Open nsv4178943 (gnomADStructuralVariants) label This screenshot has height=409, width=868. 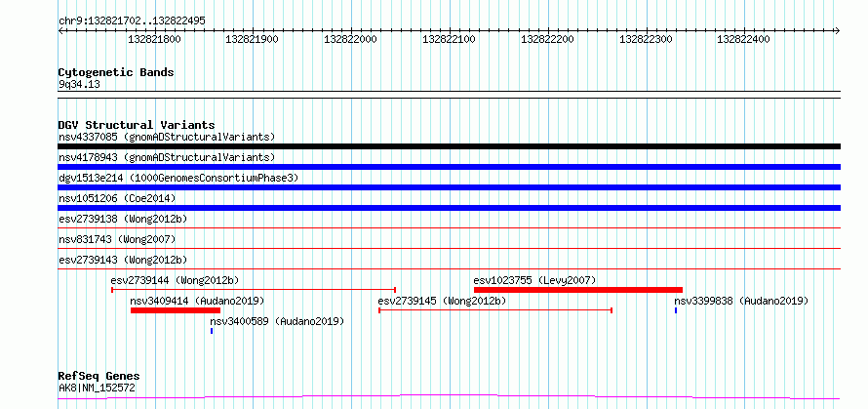tap(167, 157)
